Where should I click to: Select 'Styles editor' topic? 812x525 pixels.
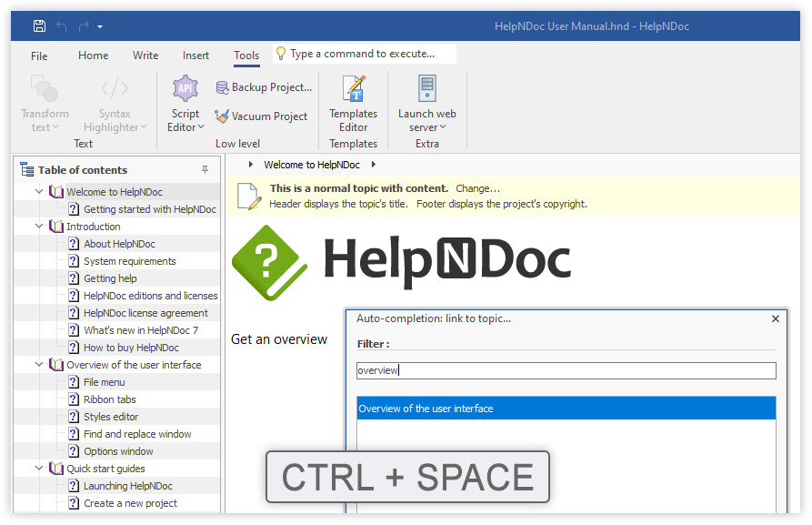pos(111,417)
